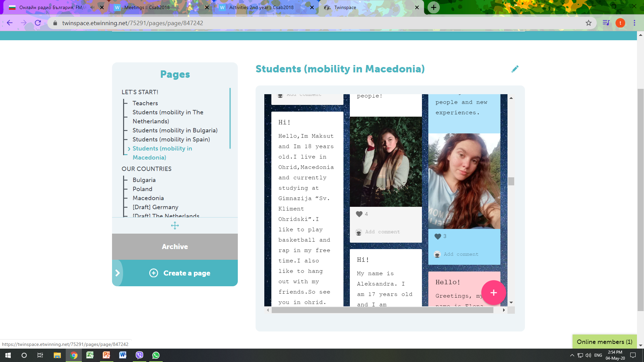The height and width of the screenshot is (362, 644).
Task: Expand the sidebar chevron beside Create a page
Action: click(117, 273)
